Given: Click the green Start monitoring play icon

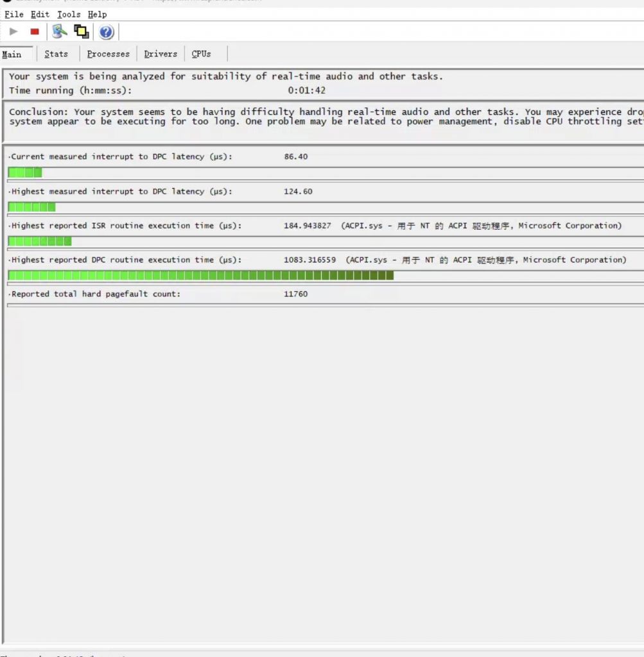Looking at the screenshot, I should click(x=13, y=31).
